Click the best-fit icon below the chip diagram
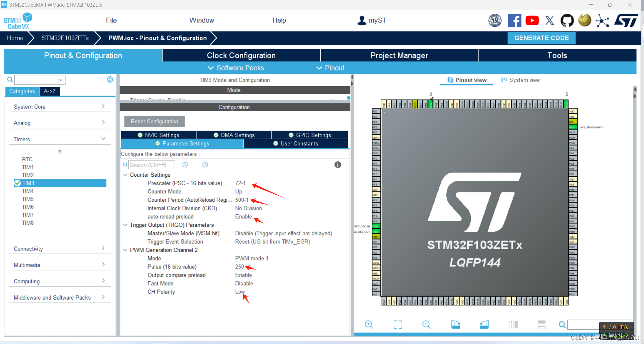644x344 pixels. [397, 324]
